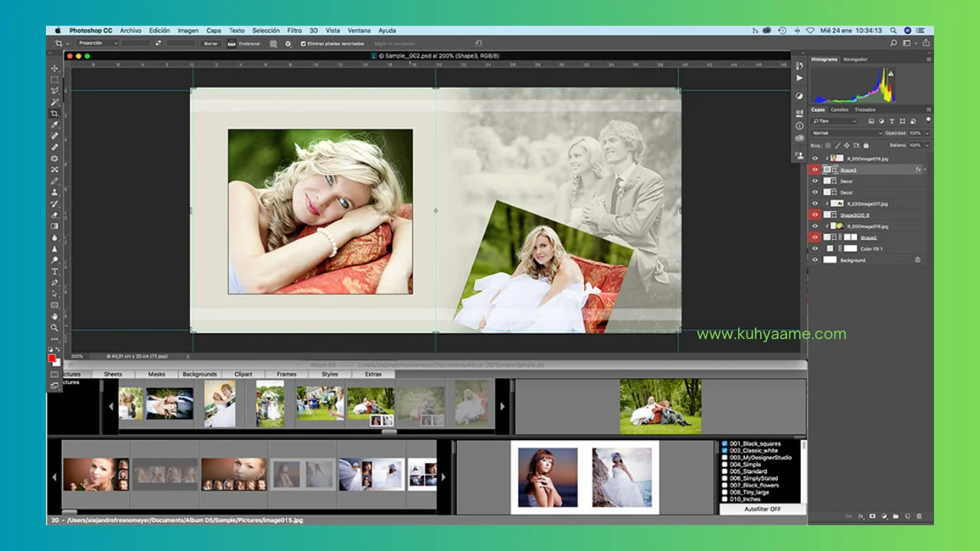Select the Gradient tool
This screenshot has width=980, height=551.
[x=54, y=227]
